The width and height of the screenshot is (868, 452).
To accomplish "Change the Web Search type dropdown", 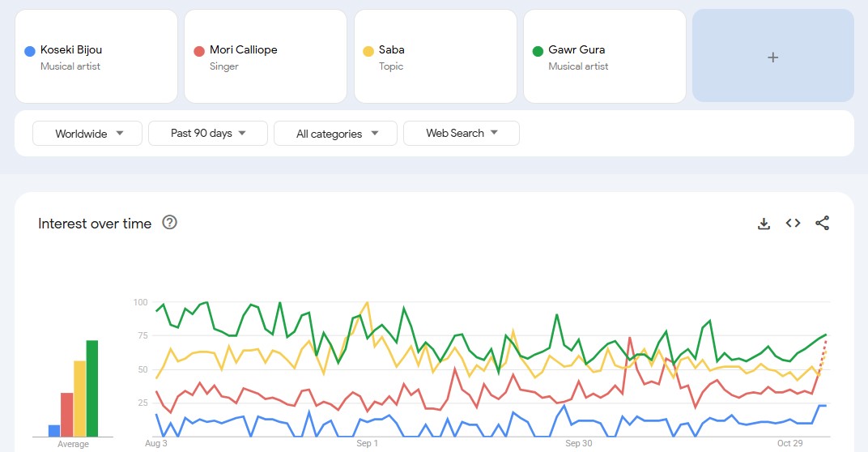I will click(x=461, y=134).
